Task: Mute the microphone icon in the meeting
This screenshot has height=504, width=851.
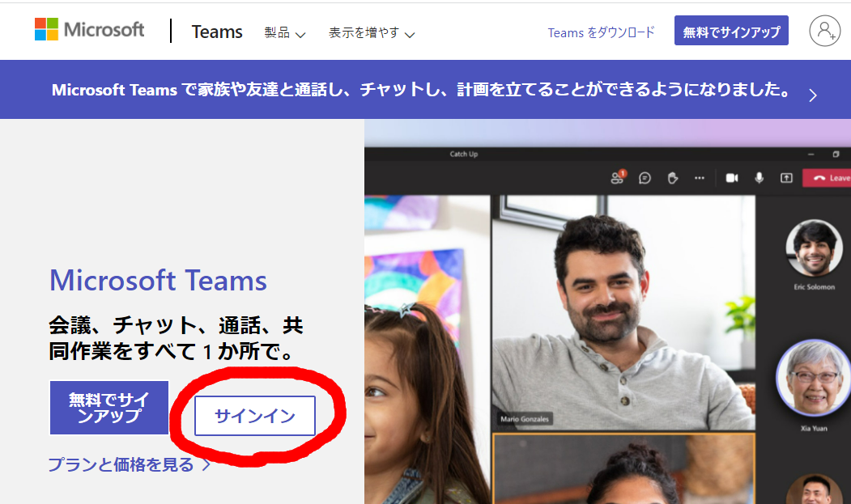Action: pyautogui.click(x=760, y=178)
